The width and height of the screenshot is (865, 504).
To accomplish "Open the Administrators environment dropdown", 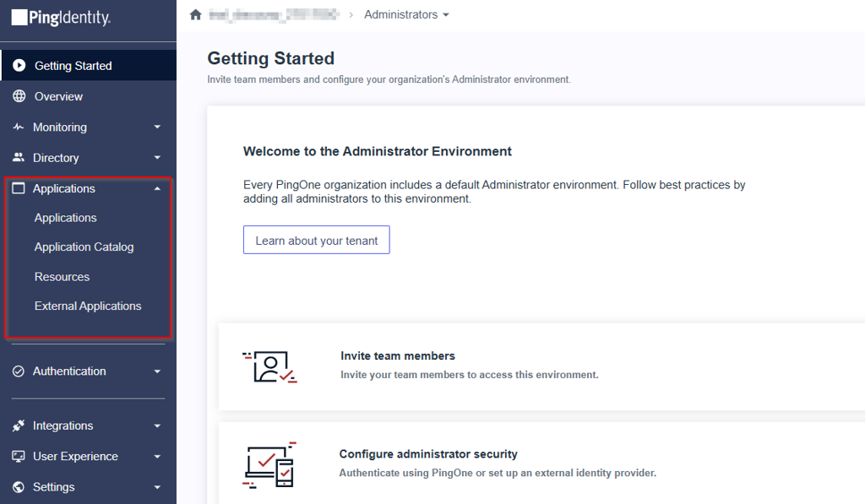I will pyautogui.click(x=406, y=15).
